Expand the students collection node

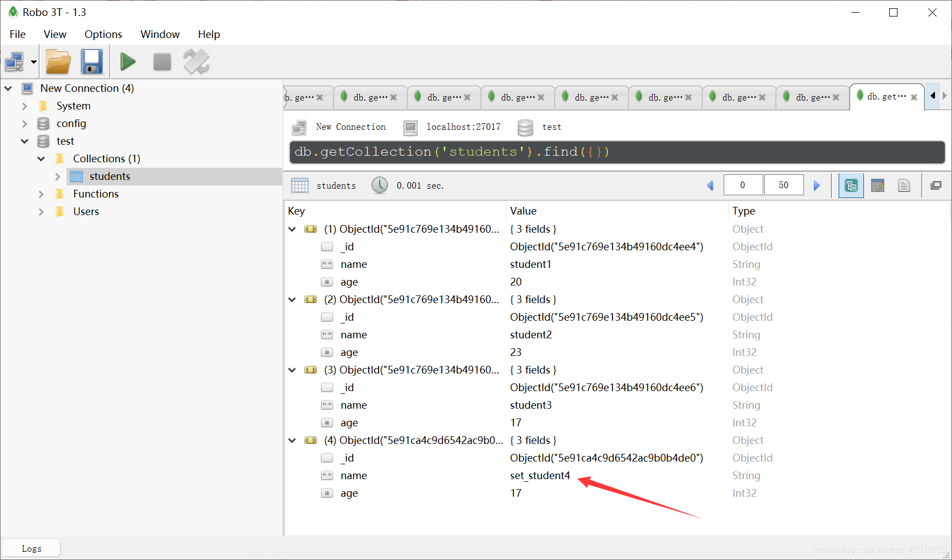point(58,176)
